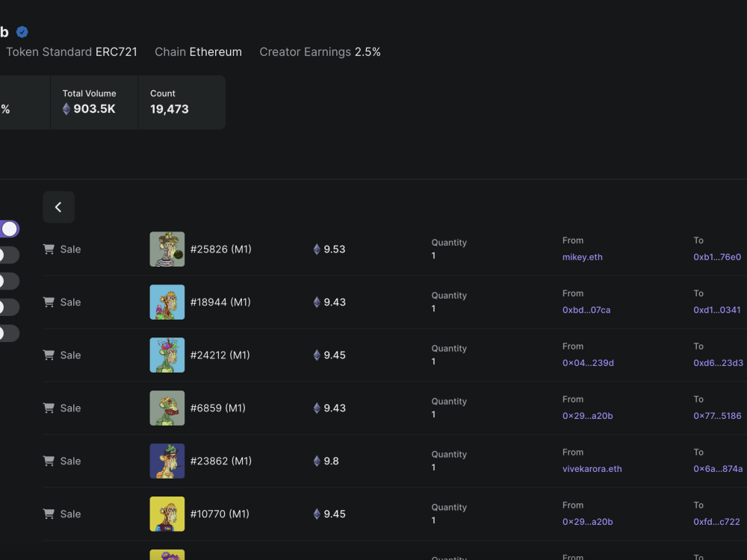Click the Ethereum symbol beside #18944's 9.43 price
The image size is (747, 560).
316,302
